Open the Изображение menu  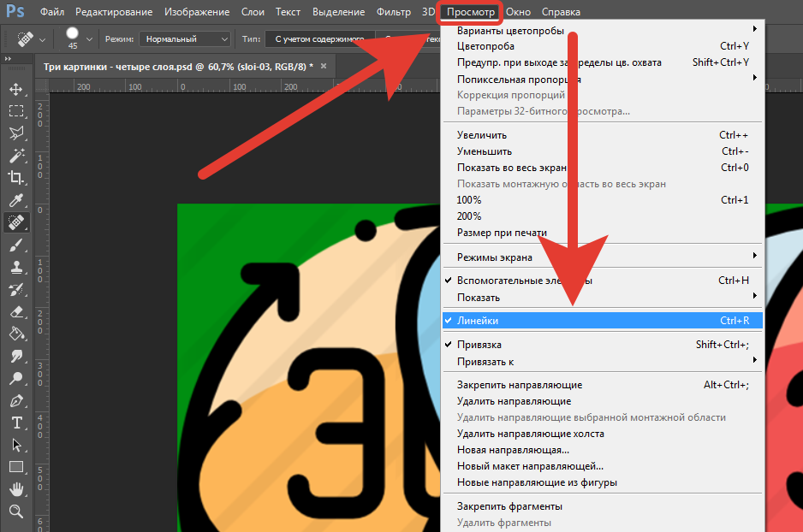[197, 12]
